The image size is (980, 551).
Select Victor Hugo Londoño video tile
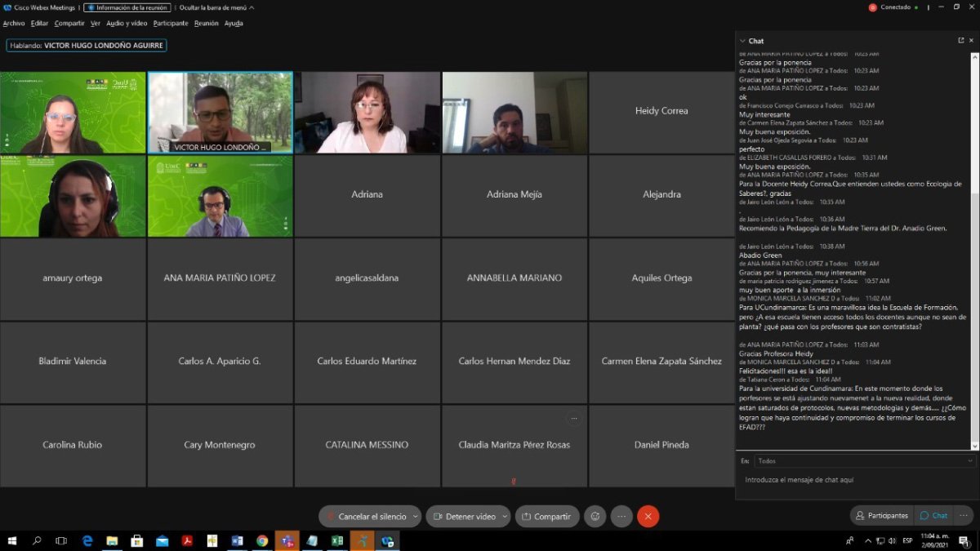click(220, 113)
